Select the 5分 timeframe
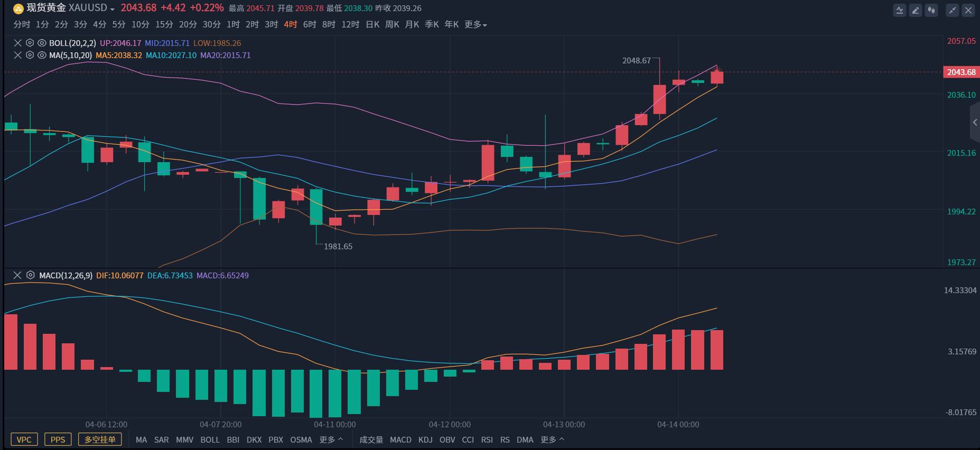This screenshot has height=450, width=980. (x=119, y=24)
